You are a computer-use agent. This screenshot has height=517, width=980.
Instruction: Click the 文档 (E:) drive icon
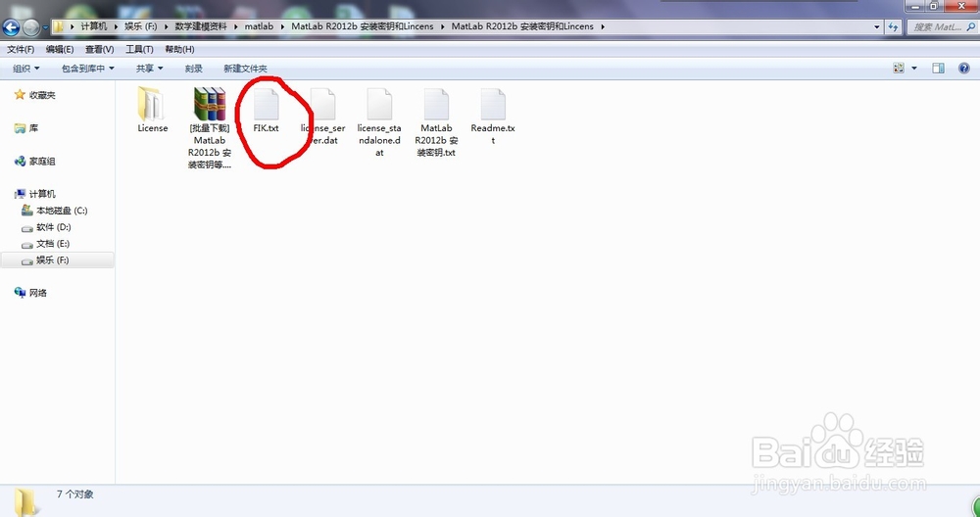pyautogui.click(x=26, y=244)
